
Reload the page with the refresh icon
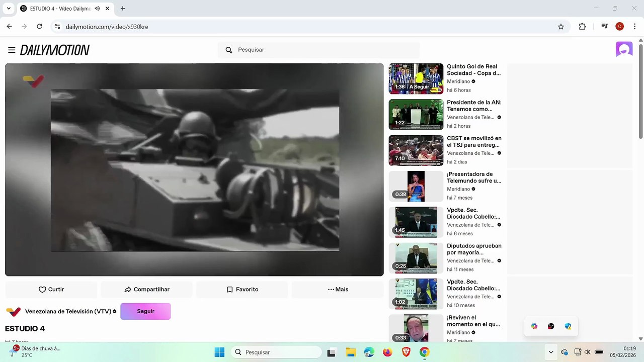pos(39,27)
